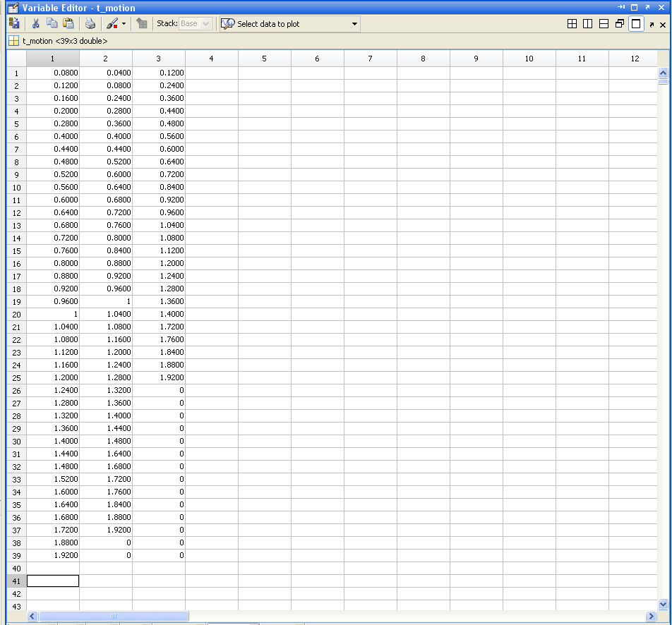
Task: Toggle the maximized document view button
Action: point(636,24)
